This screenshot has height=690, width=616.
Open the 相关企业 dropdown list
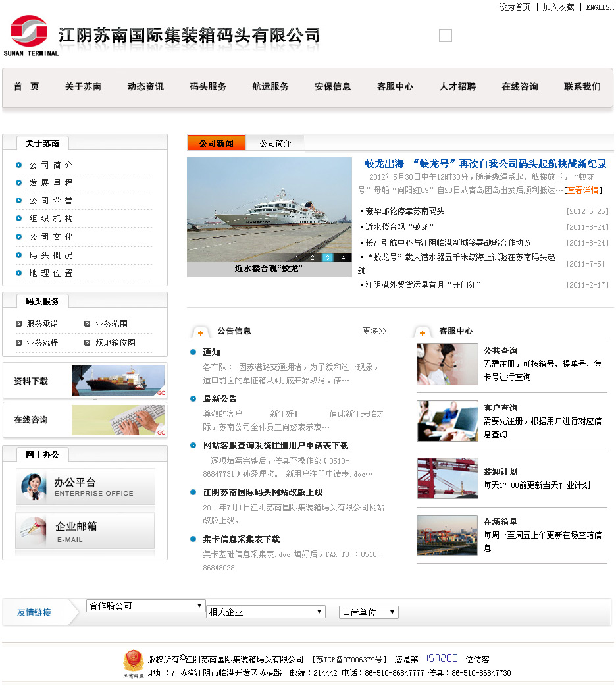(x=265, y=612)
